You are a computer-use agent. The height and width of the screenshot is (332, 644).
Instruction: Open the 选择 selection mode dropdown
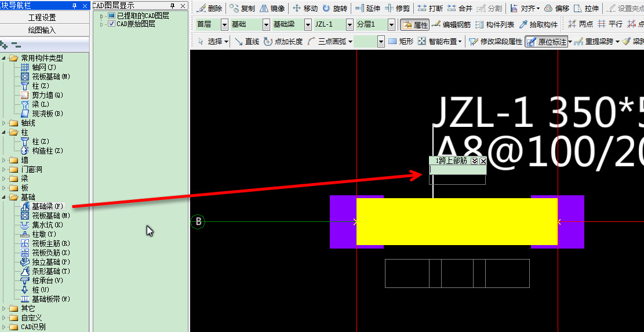pos(226,42)
